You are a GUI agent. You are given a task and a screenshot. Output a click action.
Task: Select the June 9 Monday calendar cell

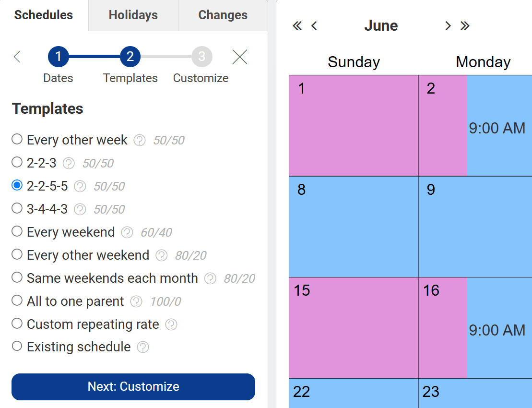(475, 227)
